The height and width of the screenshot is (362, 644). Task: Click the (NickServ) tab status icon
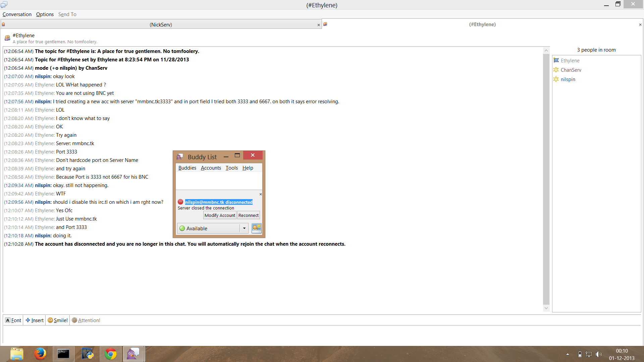click(x=3, y=24)
